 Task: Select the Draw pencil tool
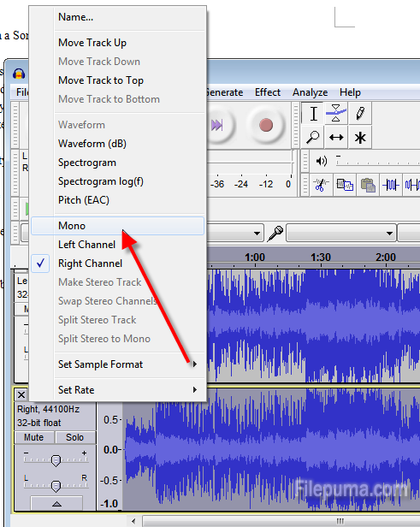click(360, 114)
